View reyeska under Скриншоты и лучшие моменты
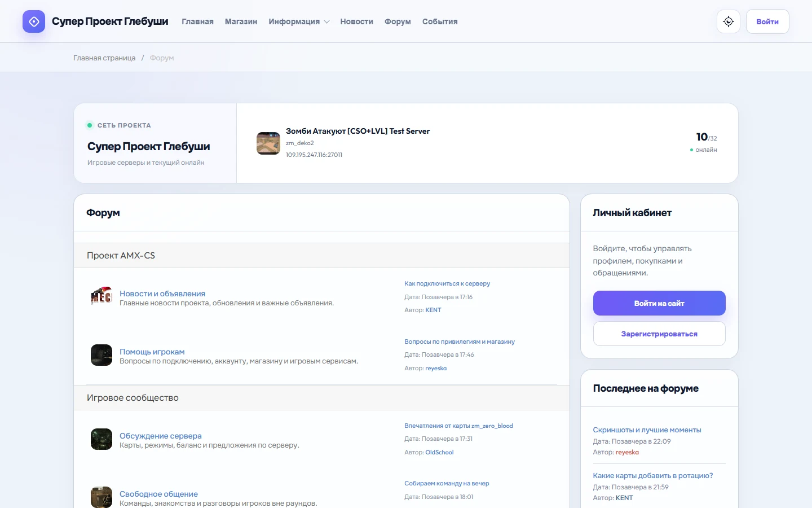The height and width of the screenshot is (508, 812). (627, 452)
